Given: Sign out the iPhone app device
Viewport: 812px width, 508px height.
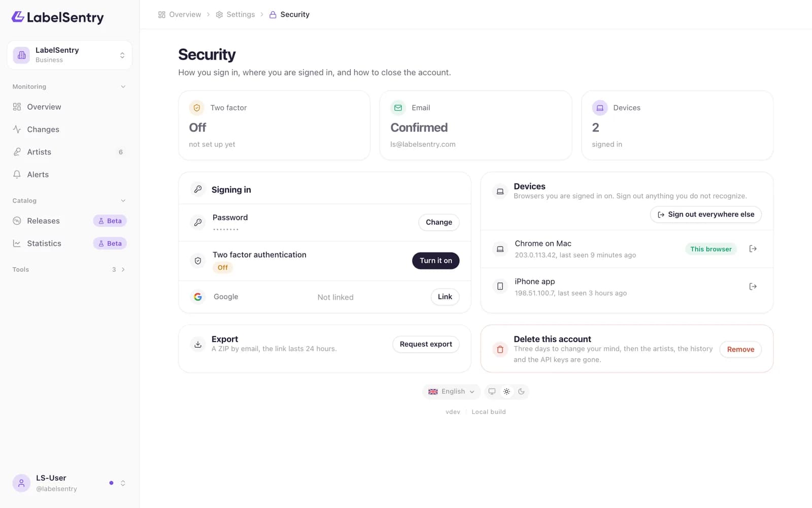Looking at the screenshot, I should click(753, 287).
